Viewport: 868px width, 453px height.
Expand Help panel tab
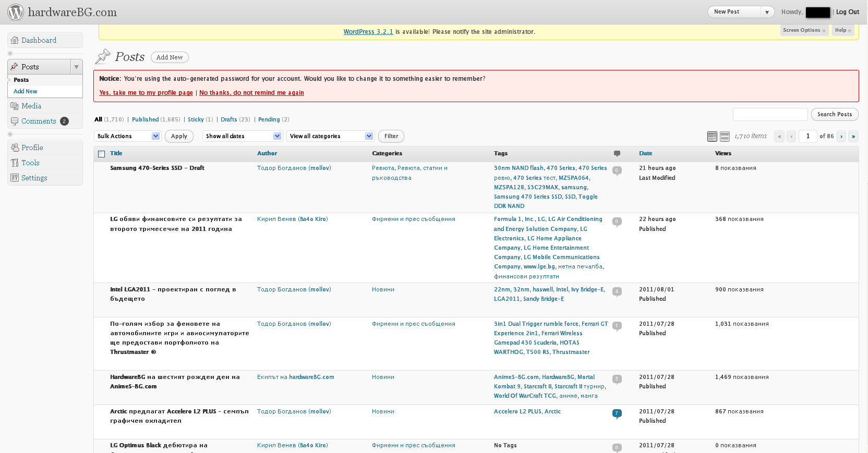[843, 30]
